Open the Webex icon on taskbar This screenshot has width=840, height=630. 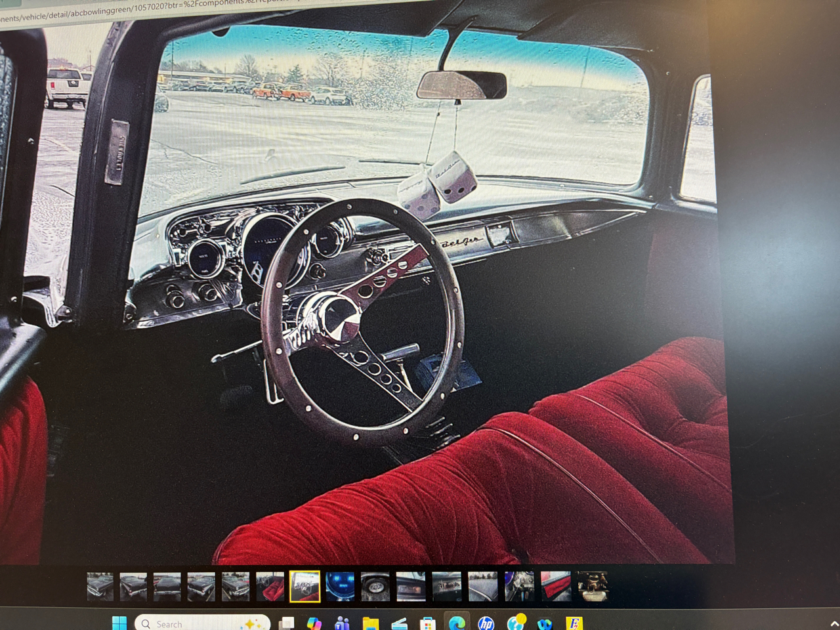point(544,623)
